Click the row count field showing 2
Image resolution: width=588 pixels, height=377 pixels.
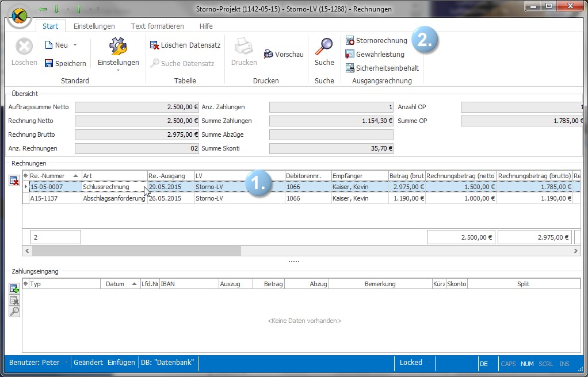coord(55,237)
